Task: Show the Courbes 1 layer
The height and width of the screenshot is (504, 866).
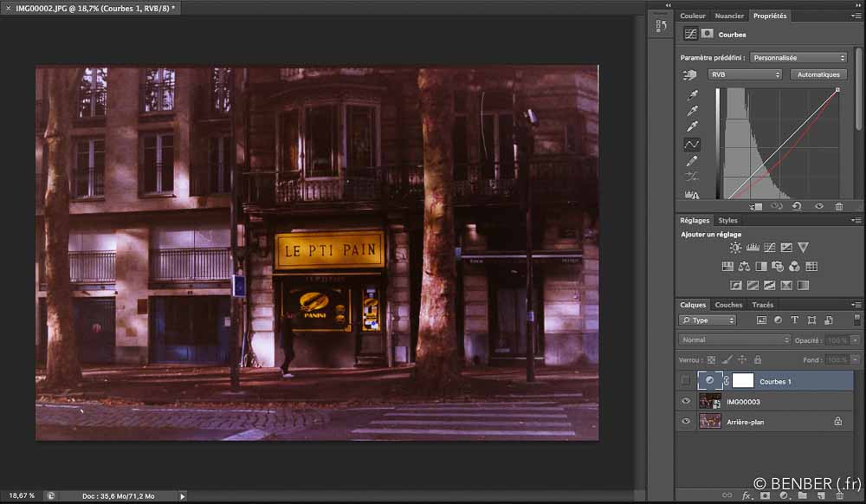Action: coord(686,380)
